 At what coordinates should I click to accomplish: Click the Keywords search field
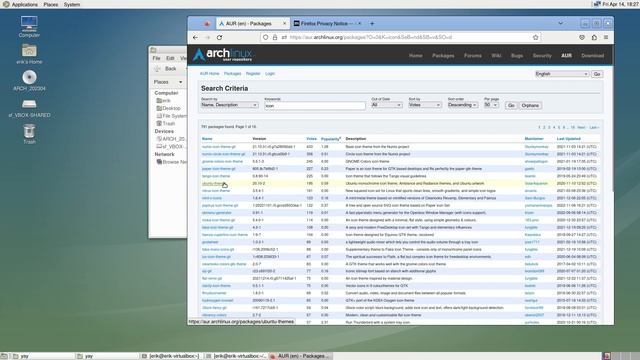click(315, 106)
